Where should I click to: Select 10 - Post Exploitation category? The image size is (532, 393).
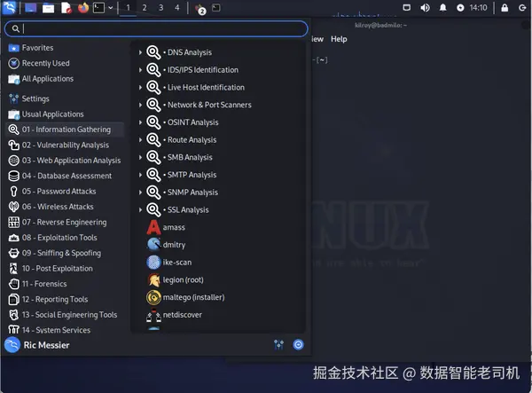coord(65,269)
